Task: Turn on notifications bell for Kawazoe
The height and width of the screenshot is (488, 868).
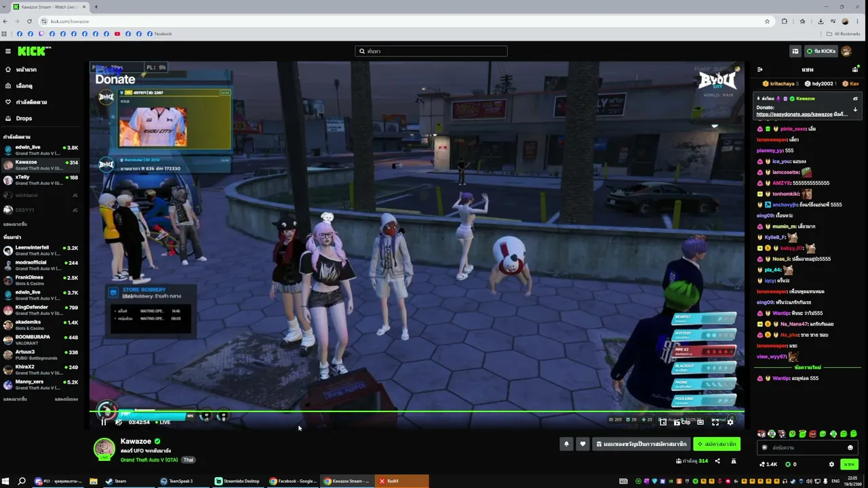Action: (x=566, y=444)
